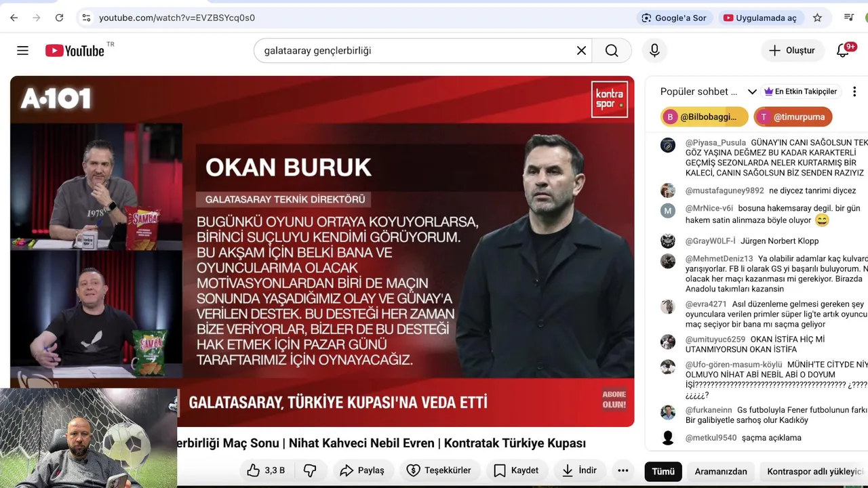Screen dimensions: 868x488
Task: Click the Kontra Spor logo in video
Action: (610, 99)
